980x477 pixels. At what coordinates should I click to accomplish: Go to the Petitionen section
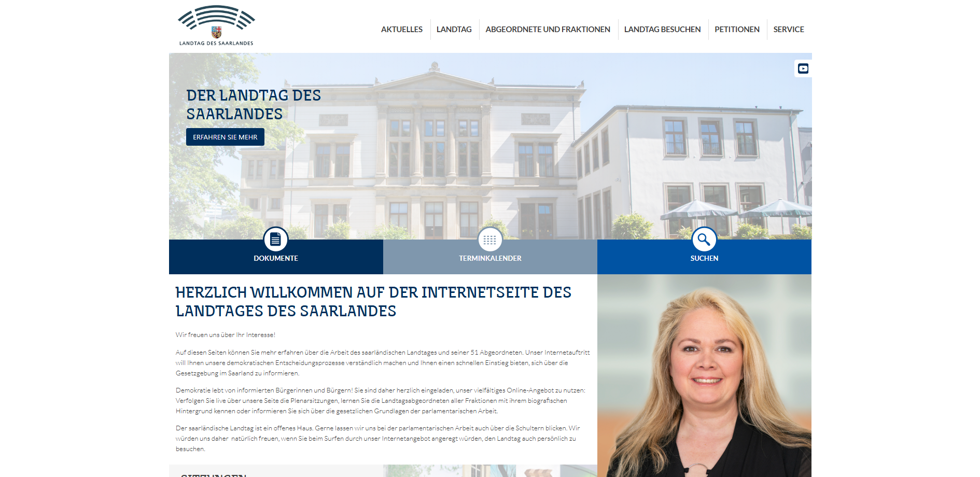click(x=736, y=30)
